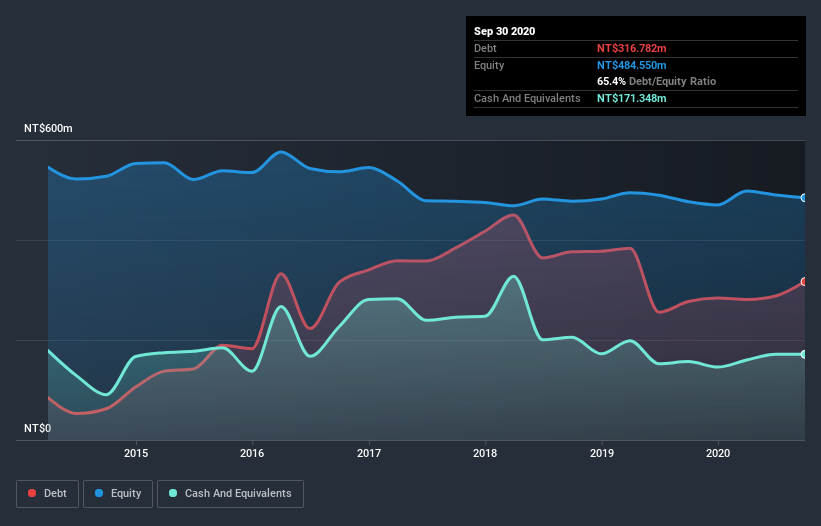Toggle the Cash And Equivalents legend button
The image size is (821, 526).
[x=230, y=494]
